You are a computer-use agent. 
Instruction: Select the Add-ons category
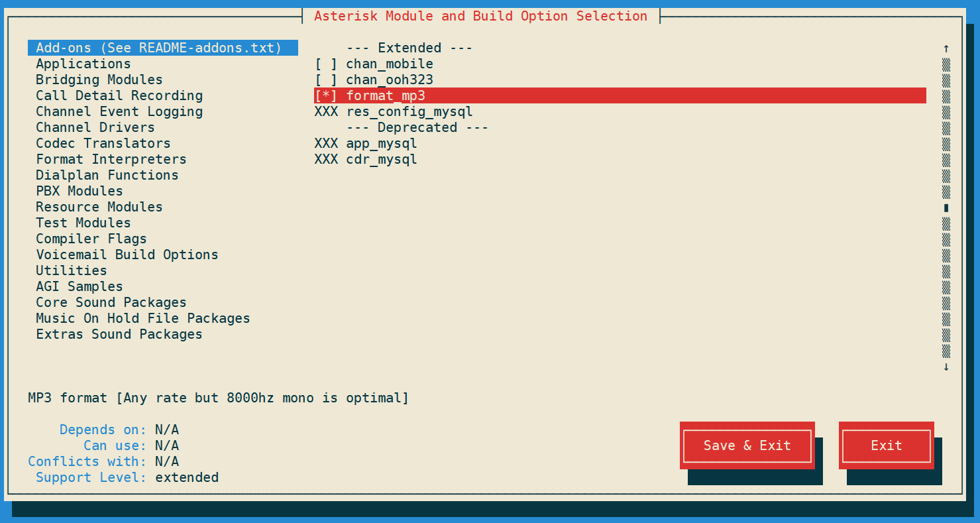(x=163, y=48)
